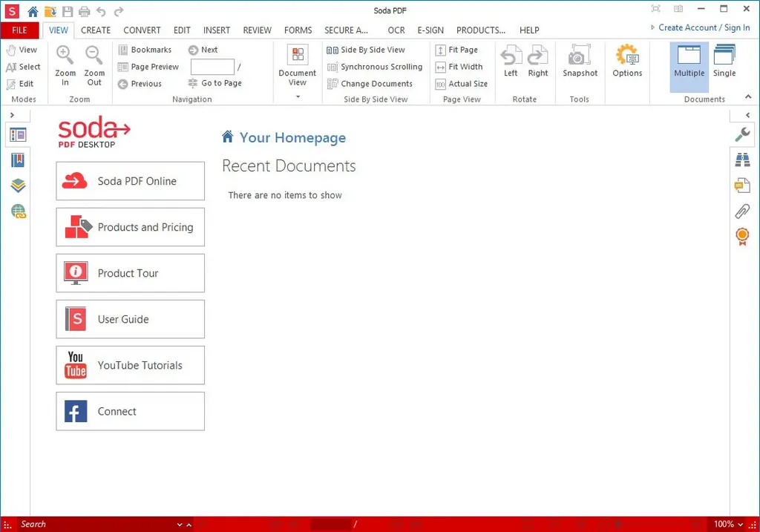Take a Snapshot with camera tool

pyautogui.click(x=580, y=61)
